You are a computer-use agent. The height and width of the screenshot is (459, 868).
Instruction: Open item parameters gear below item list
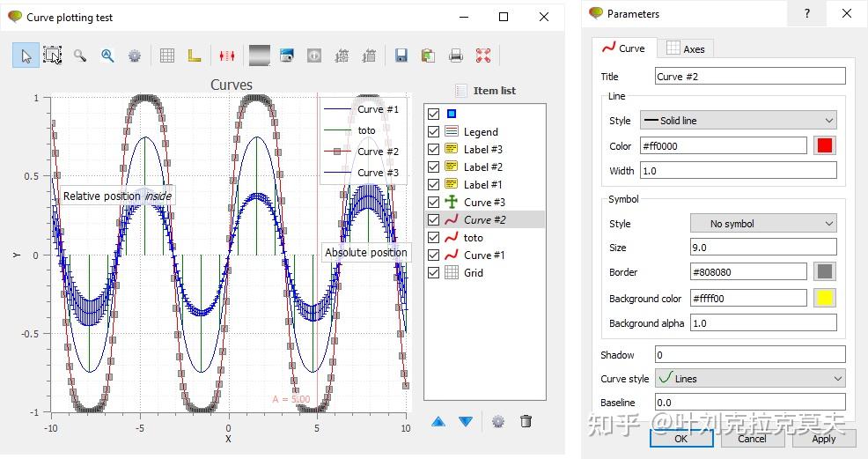pyautogui.click(x=498, y=422)
